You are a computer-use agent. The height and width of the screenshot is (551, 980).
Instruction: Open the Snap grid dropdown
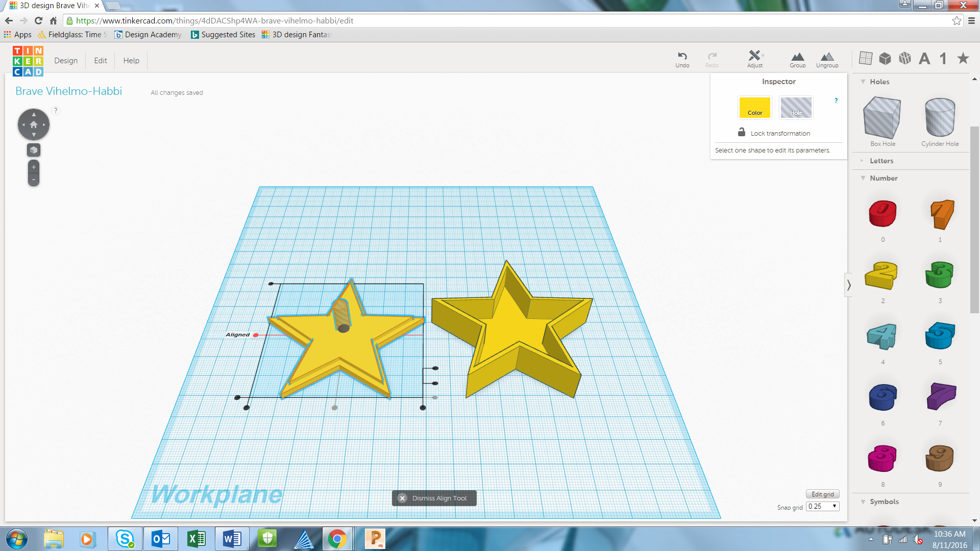822,507
